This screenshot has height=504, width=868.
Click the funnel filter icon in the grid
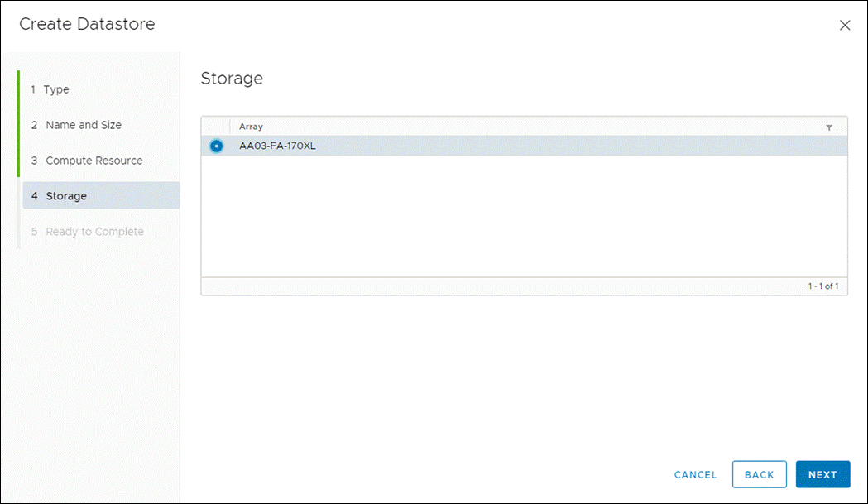[830, 127]
